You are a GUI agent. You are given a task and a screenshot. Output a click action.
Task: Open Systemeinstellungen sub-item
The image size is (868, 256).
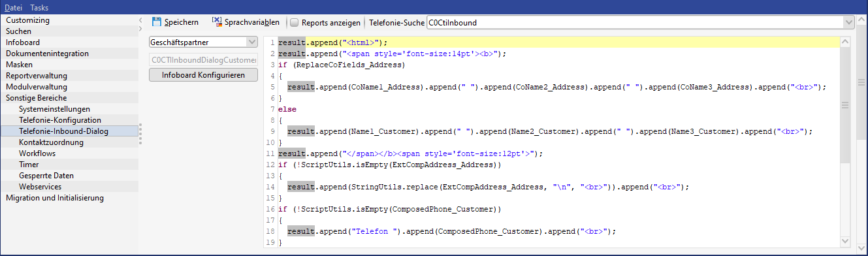point(54,109)
